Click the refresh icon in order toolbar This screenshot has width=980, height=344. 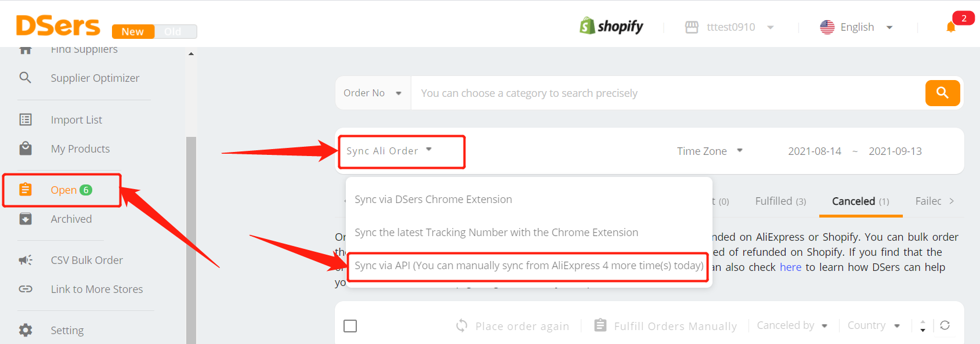tap(945, 325)
